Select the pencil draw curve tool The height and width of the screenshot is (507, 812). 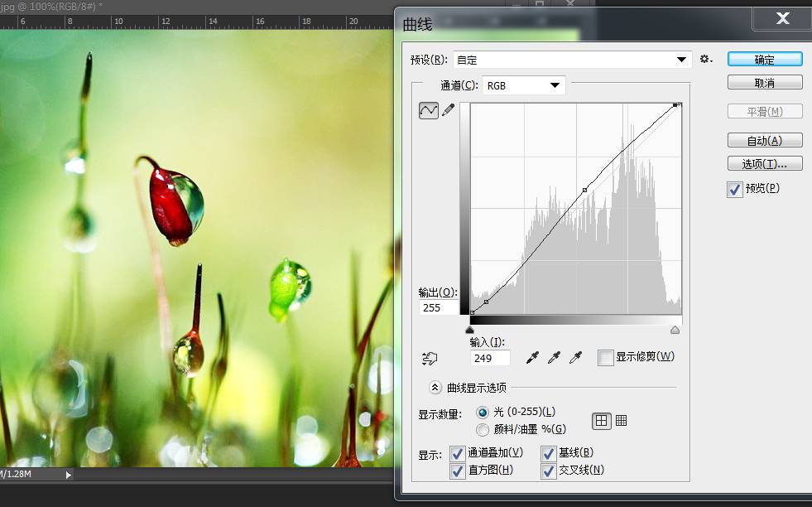(449, 110)
